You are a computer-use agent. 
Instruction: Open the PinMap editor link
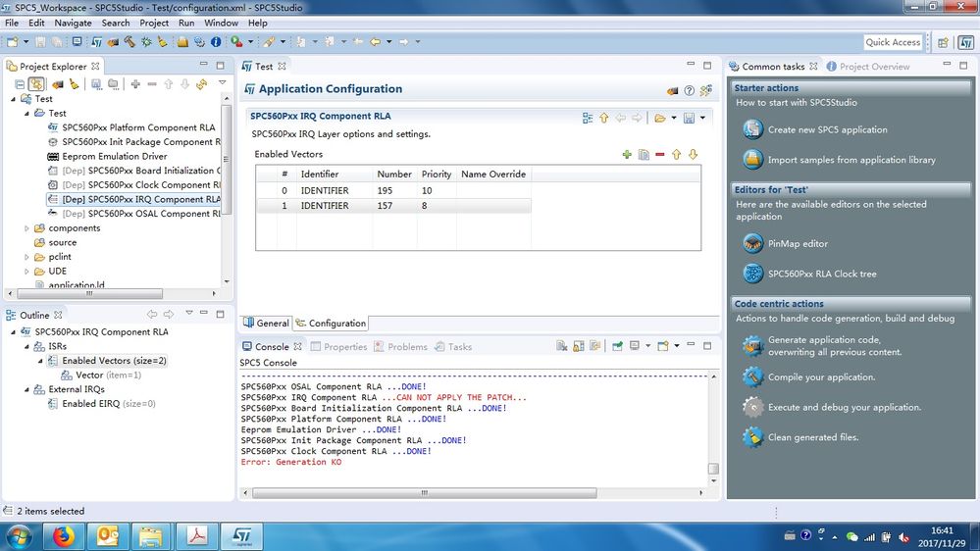[x=798, y=244]
